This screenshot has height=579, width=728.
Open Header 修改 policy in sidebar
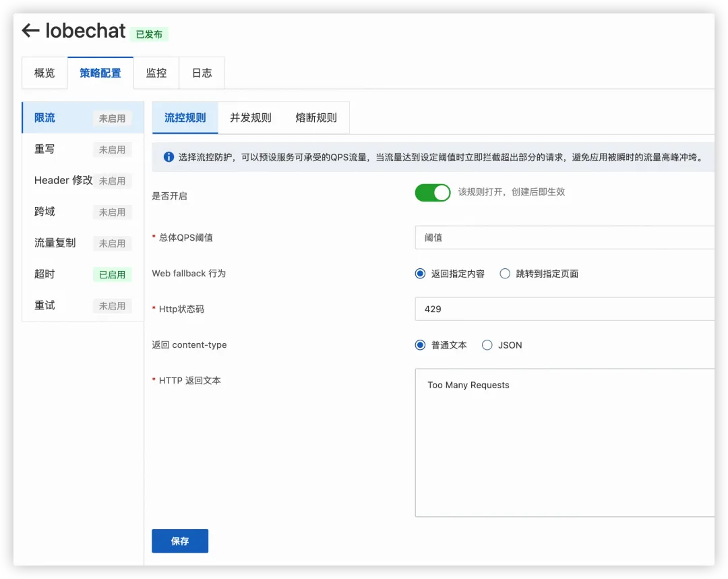83,180
